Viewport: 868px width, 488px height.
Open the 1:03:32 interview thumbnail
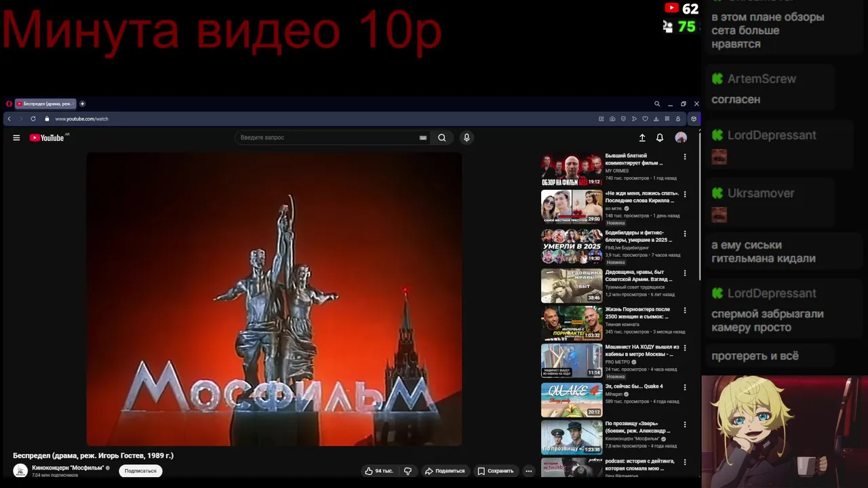[571, 323]
